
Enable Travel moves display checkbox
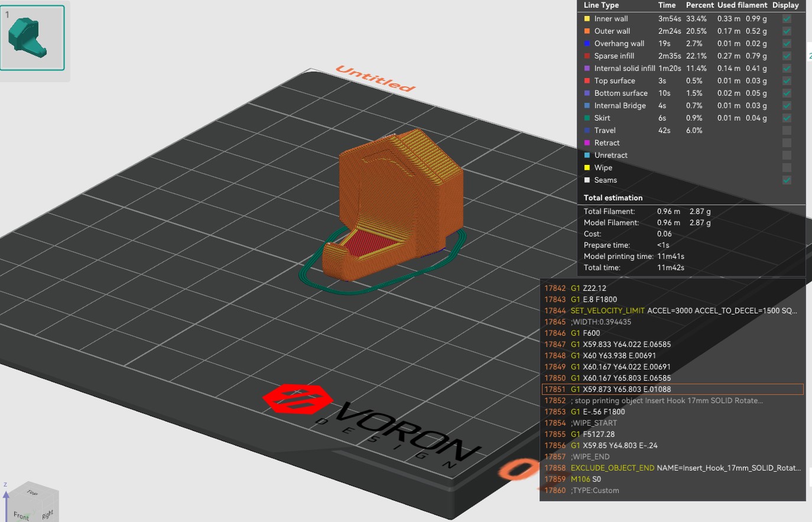coord(787,131)
